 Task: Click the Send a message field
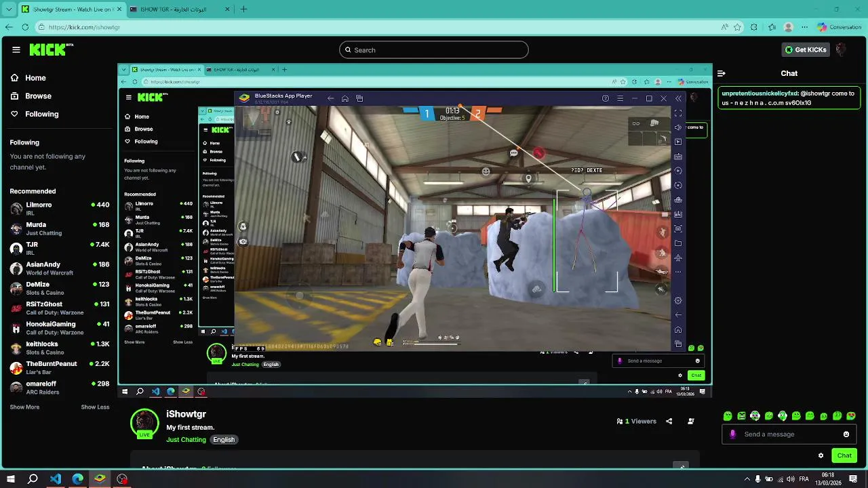point(789,434)
